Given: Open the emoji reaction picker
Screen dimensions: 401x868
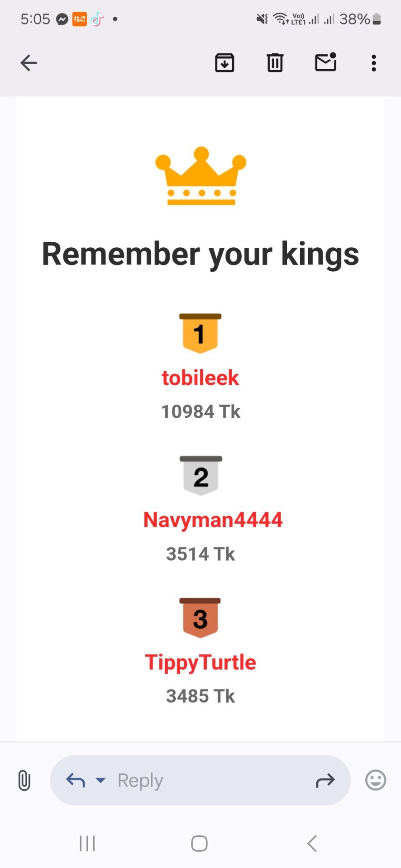Looking at the screenshot, I should 376,780.
